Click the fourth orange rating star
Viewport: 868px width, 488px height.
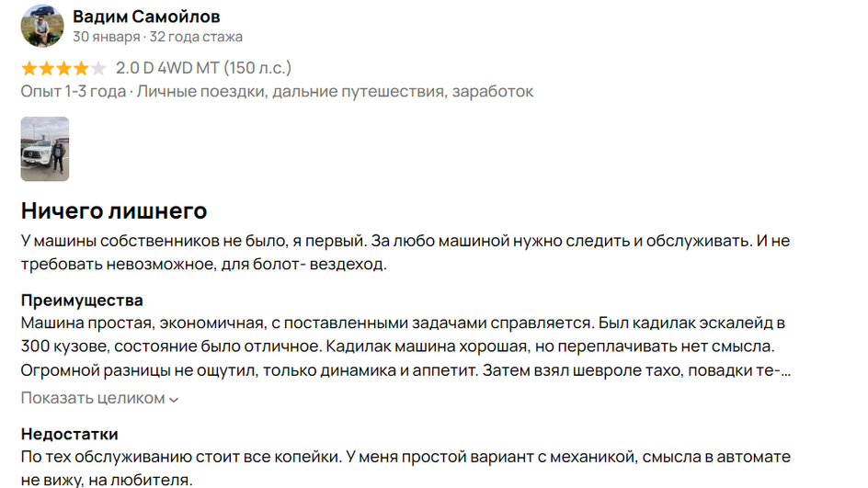pos(81,68)
